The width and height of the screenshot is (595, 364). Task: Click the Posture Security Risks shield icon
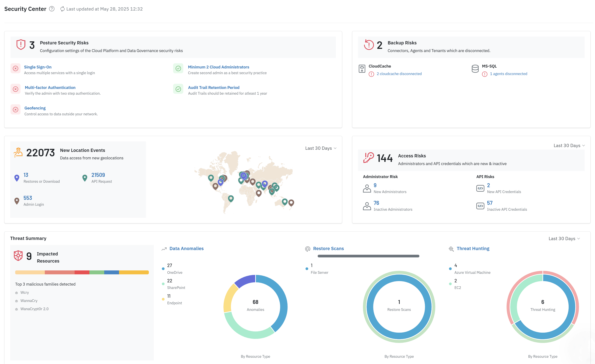pyautogui.click(x=21, y=45)
